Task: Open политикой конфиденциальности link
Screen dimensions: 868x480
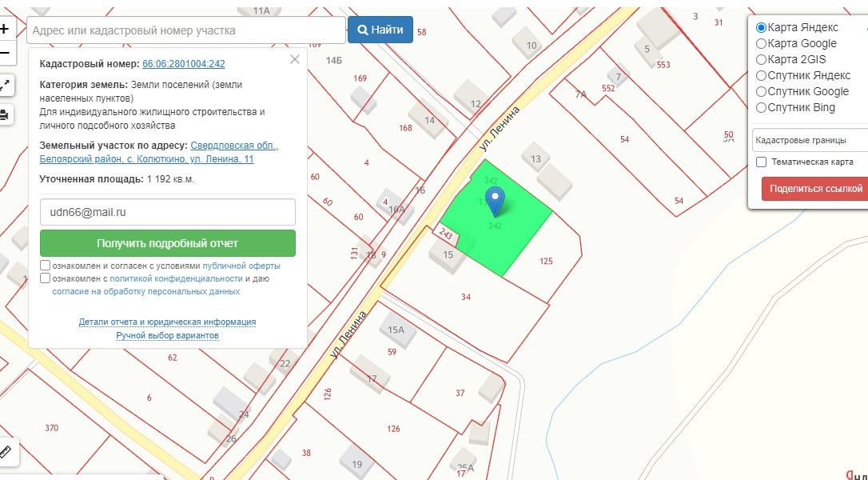Action: pos(176,278)
